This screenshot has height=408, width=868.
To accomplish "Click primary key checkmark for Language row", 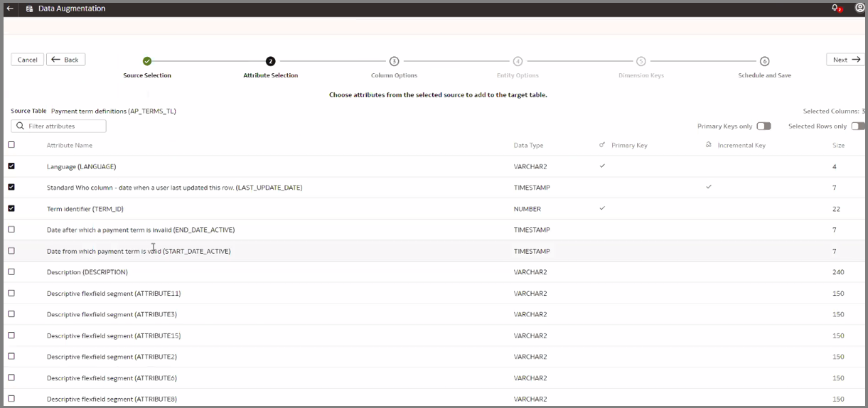I will tap(602, 166).
